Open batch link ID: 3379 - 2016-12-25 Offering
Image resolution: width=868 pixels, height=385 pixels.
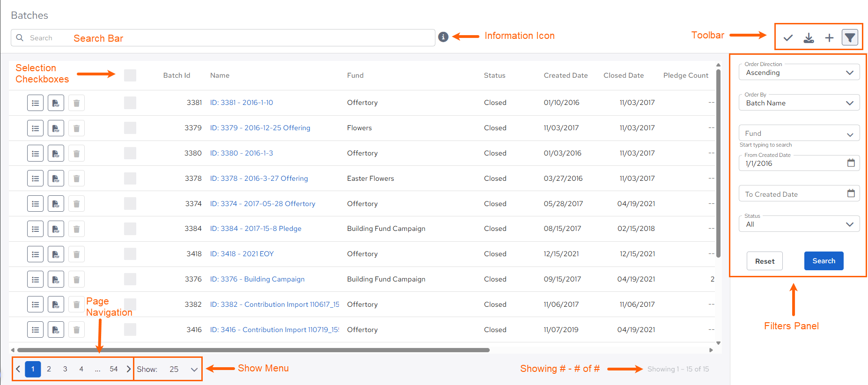click(x=260, y=128)
